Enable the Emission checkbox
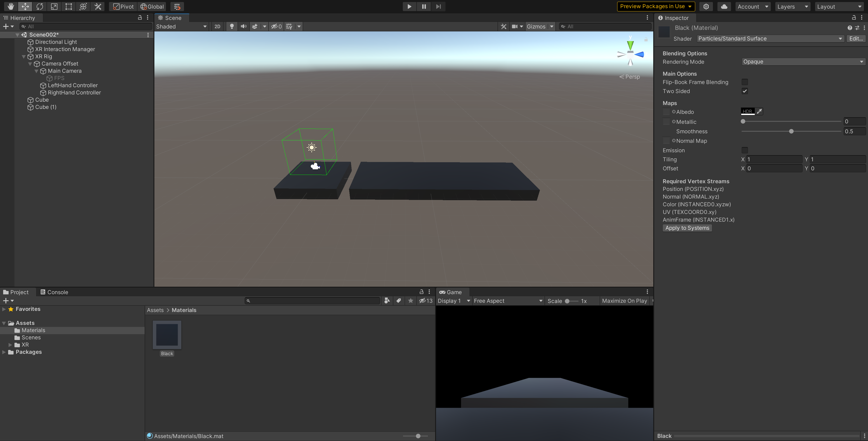Viewport: 868px width, 441px height. point(745,150)
